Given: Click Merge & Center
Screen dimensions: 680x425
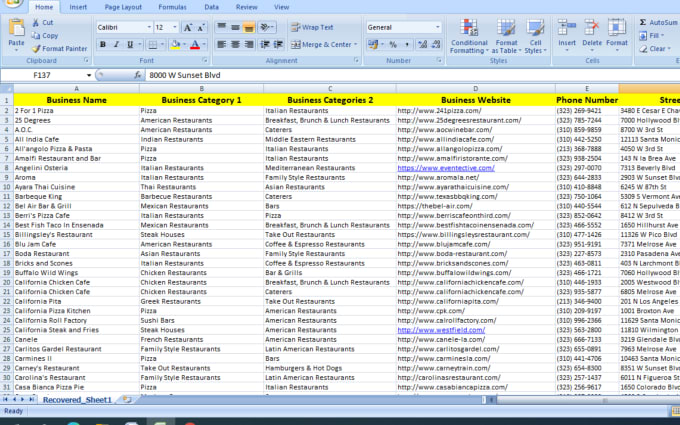Looking at the screenshot, I should 320,44.
